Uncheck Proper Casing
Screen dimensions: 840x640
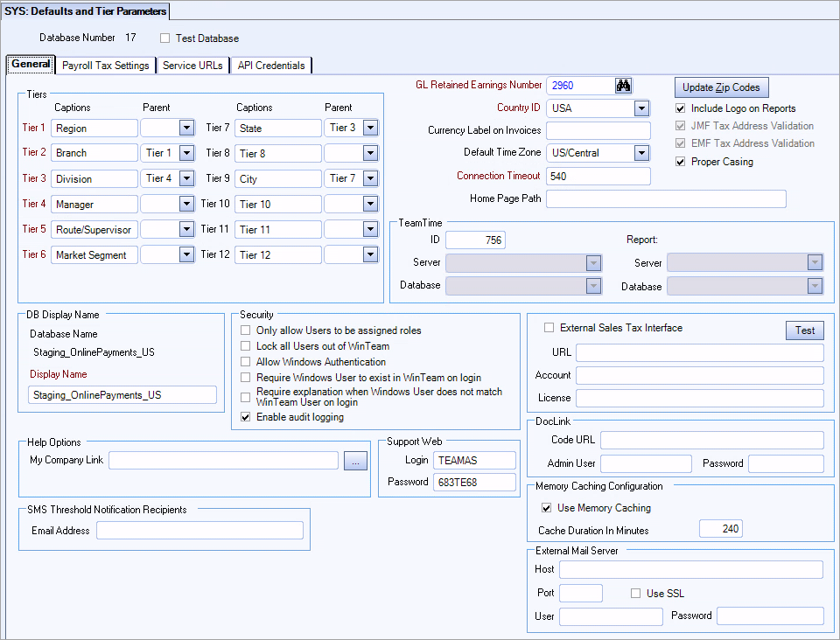(x=680, y=162)
